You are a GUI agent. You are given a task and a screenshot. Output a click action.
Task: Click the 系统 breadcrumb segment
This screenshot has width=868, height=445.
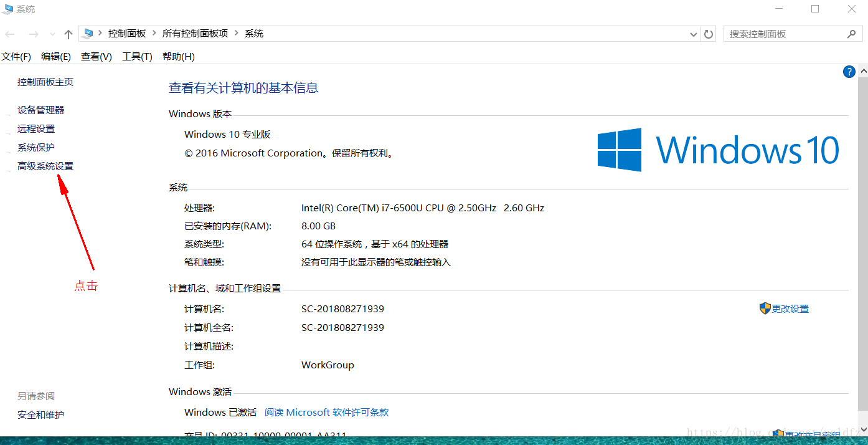[254, 34]
